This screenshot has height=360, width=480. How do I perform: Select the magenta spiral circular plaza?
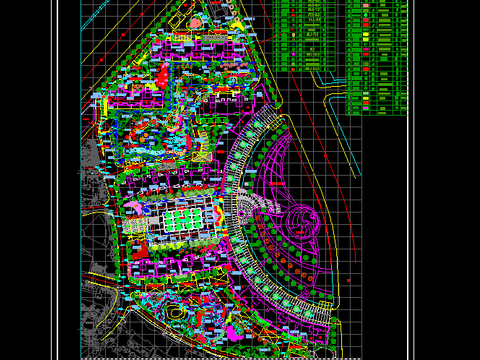click(x=301, y=222)
